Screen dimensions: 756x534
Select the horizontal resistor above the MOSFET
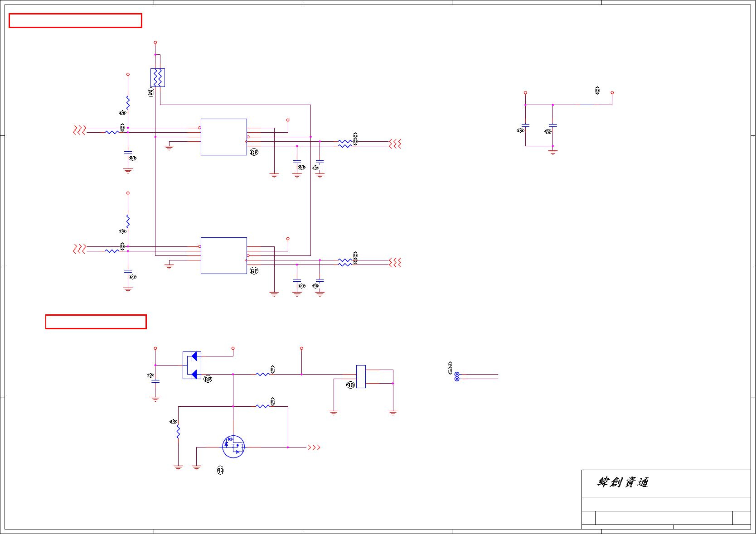pos(263,406)
